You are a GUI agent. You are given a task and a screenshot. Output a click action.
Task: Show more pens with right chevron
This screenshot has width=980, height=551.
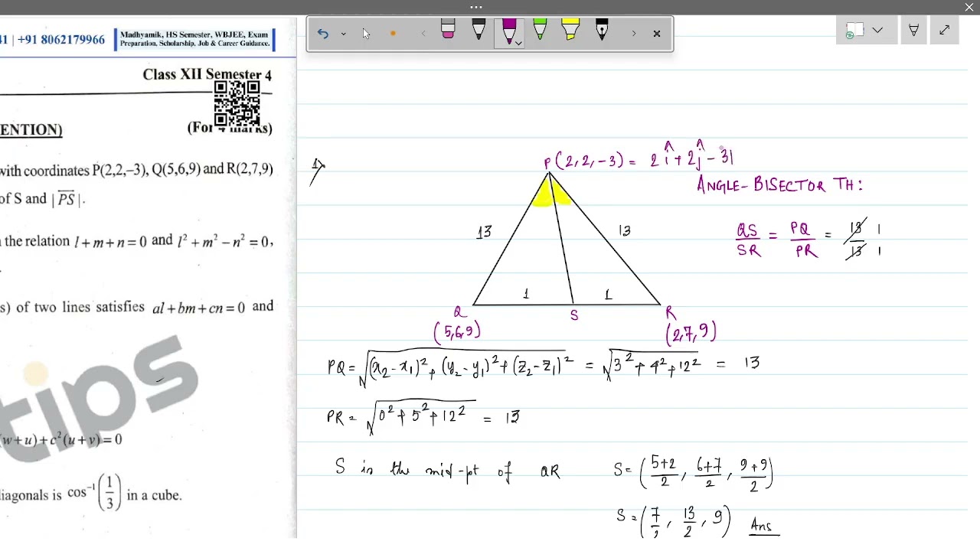(x=633, y=34)
